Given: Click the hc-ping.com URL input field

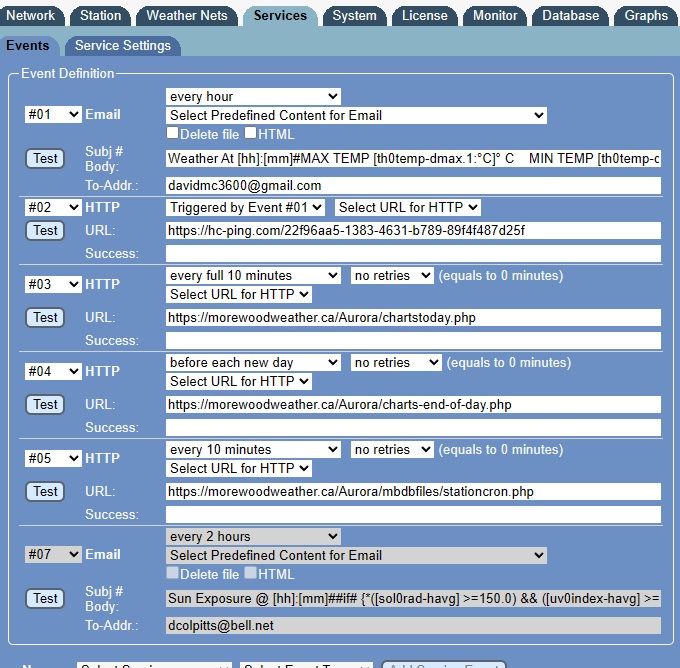Looking at the screenshot, I should tap(413, 231).
